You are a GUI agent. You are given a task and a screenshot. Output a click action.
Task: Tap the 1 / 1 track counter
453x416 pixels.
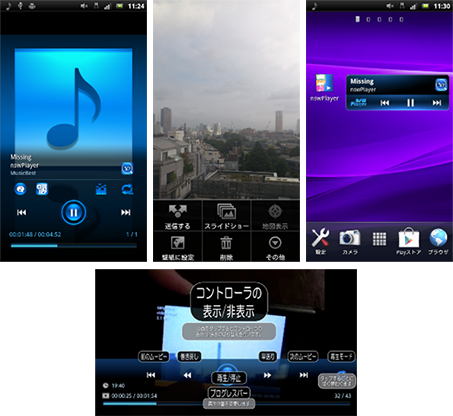coord(132,234)
